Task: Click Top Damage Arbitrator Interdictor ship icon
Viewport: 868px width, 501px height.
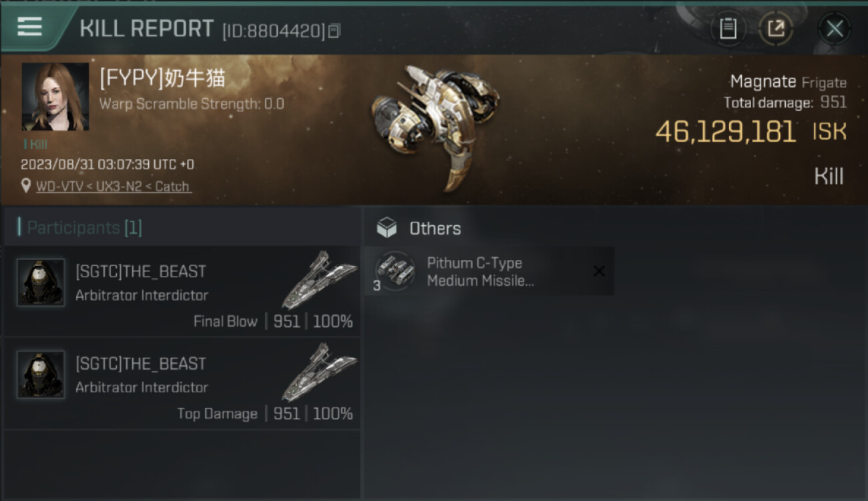Action: (x=319, y=371)
